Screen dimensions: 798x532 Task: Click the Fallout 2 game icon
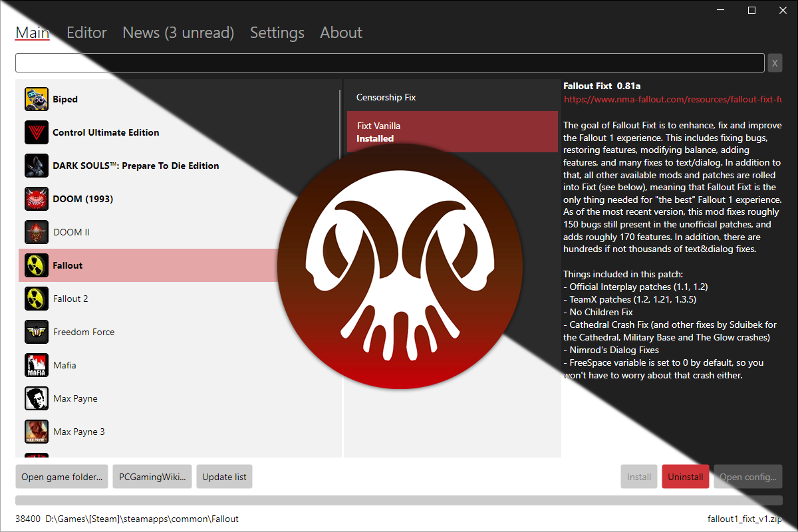pyautogui.click(x=37, y=299)
